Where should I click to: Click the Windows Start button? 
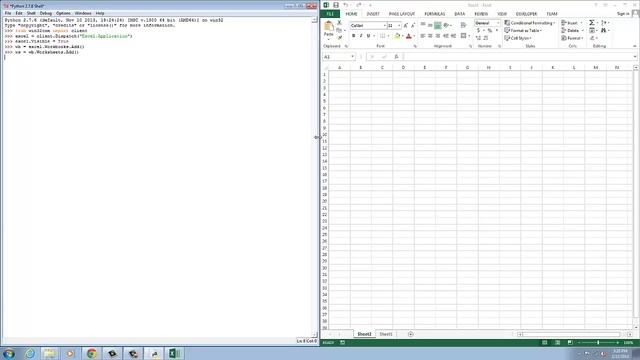[x=9, y=353]
